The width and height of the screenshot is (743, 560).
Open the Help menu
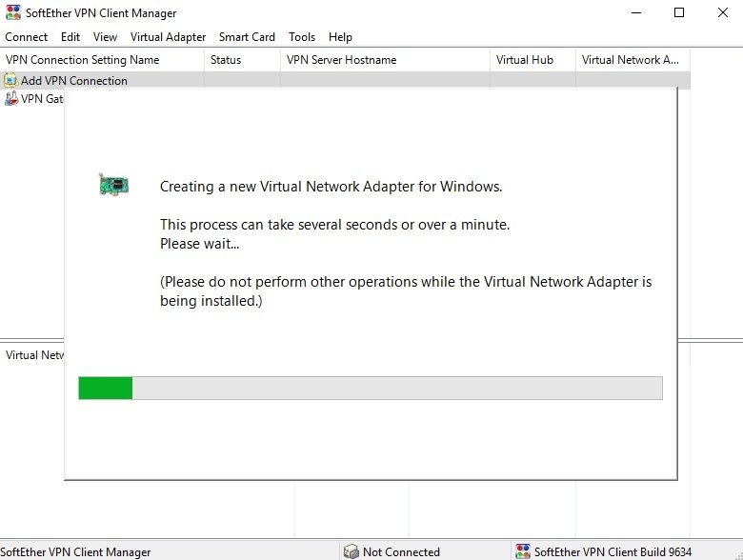(x=340, y=37)
